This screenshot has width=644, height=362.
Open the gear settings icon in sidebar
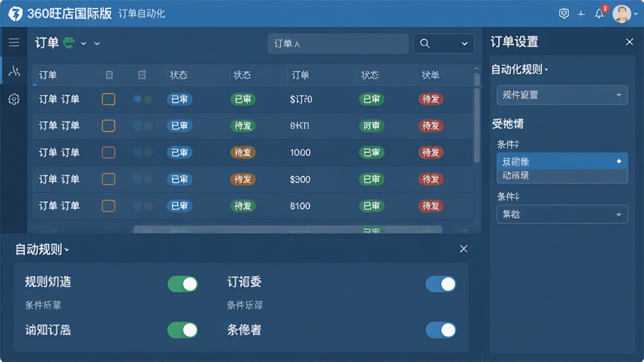[14, 99]
